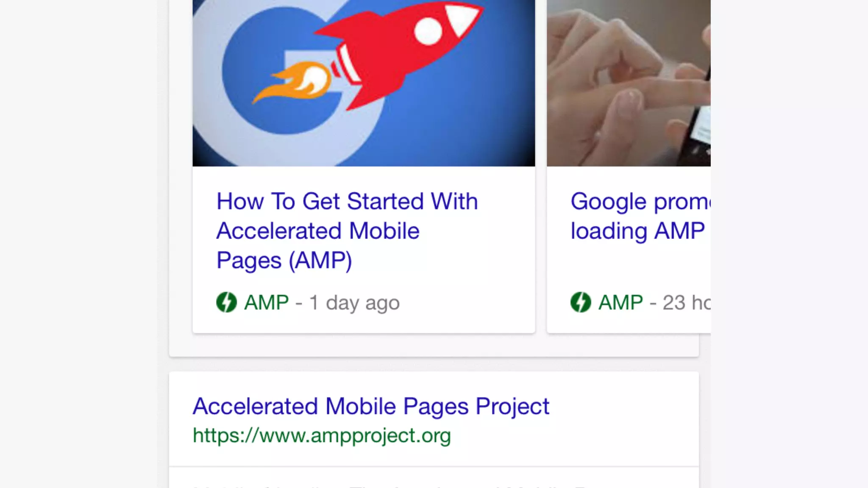Click the "loading AMP" line of second headline
Viewport: 868px width, 488px height.
point(637,231)
